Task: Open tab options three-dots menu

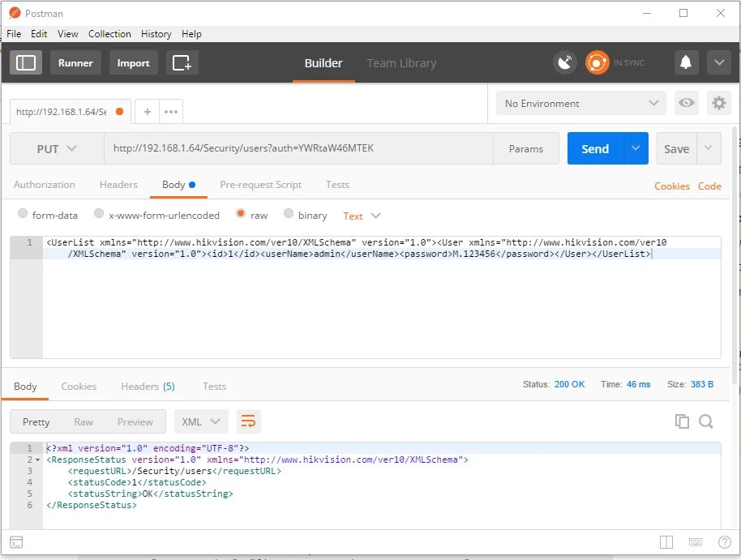Action: pos(171,112)
